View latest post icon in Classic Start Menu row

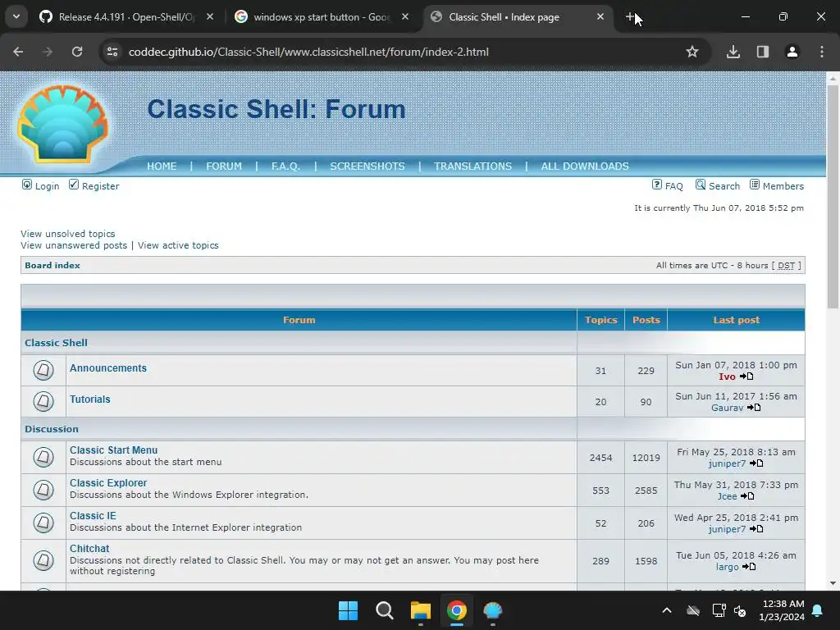(x=756, y=463)
